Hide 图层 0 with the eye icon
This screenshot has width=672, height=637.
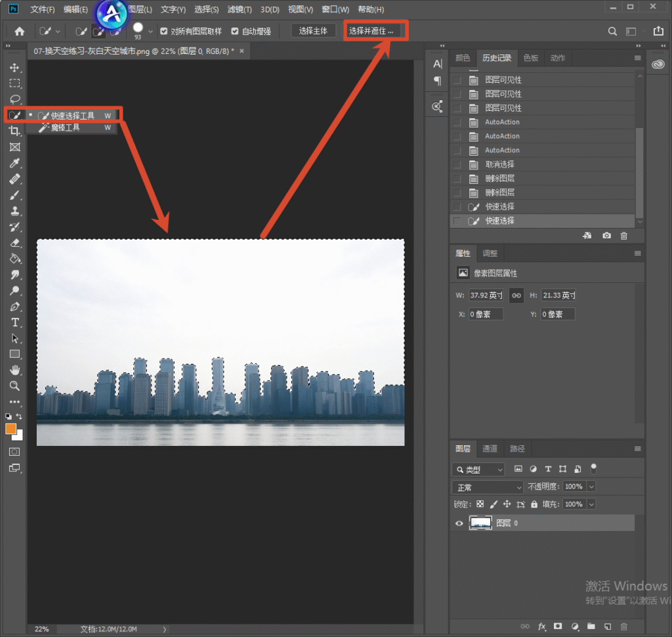(459, 523)
